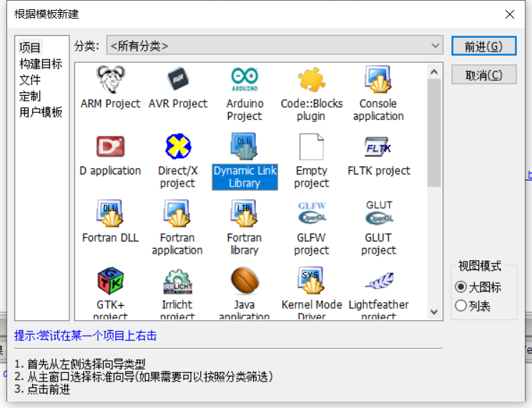Close the 根据模板新建 dialog
532x408 pixels.
coord(509,14)
